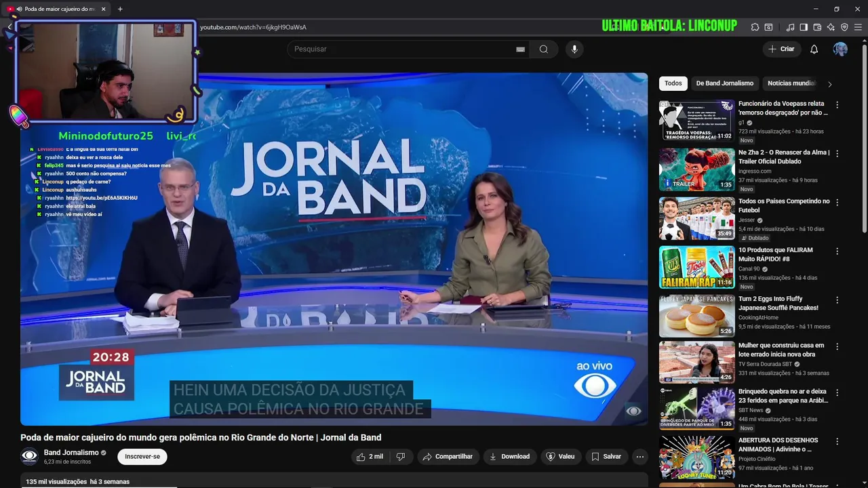The width and height of the screenshot is (868, 488).
Task: Click the CookingAtHome channel name
Action: click(x=758, y=318)
